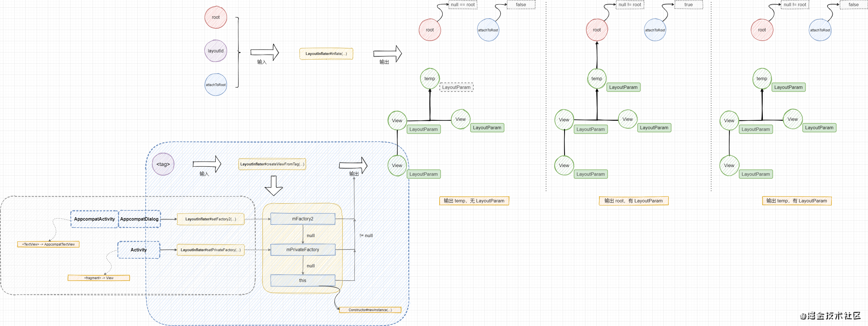
Task: Click the <fragment> -> View label
Action: click(99, 278)
